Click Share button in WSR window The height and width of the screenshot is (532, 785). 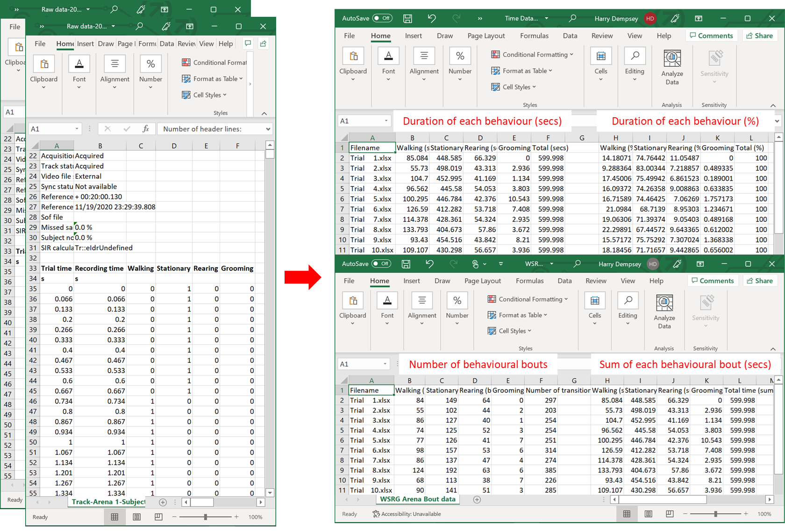coord(760,281)
